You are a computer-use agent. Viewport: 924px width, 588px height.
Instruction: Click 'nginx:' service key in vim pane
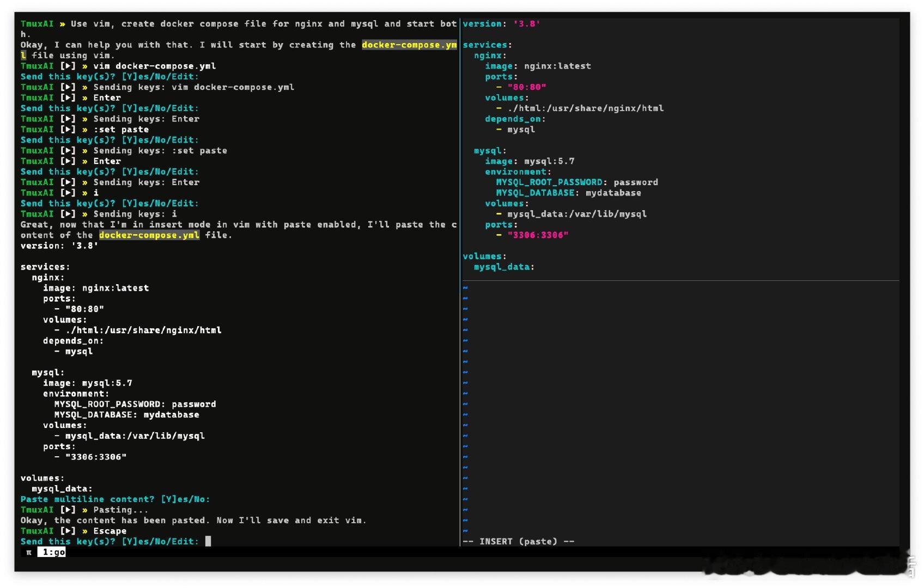coord(490,56)
